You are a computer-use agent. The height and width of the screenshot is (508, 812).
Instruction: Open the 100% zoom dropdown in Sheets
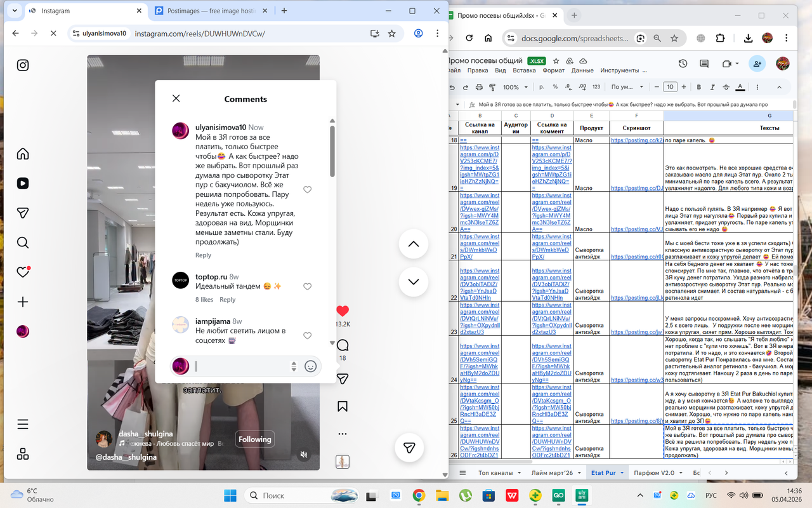[515, 87]
